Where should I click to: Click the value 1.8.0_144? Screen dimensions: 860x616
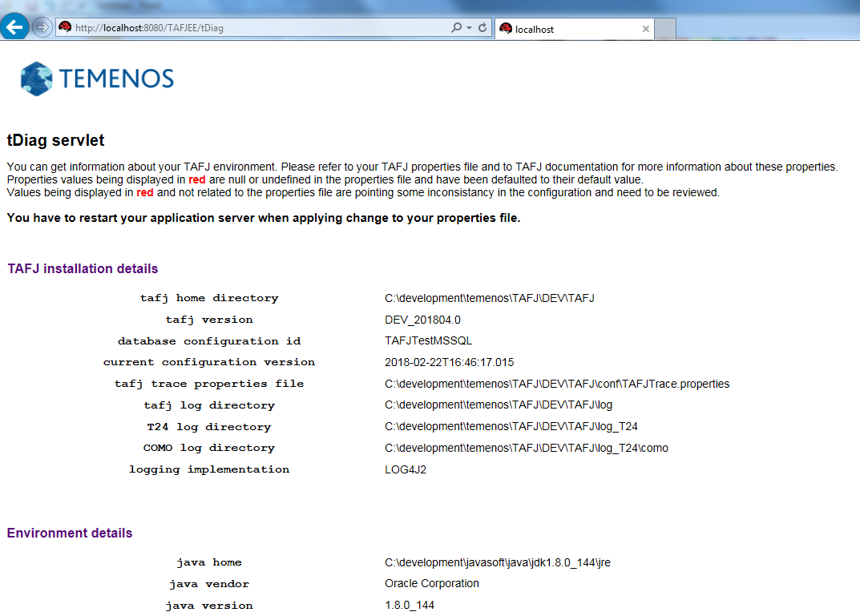point(409,605)
